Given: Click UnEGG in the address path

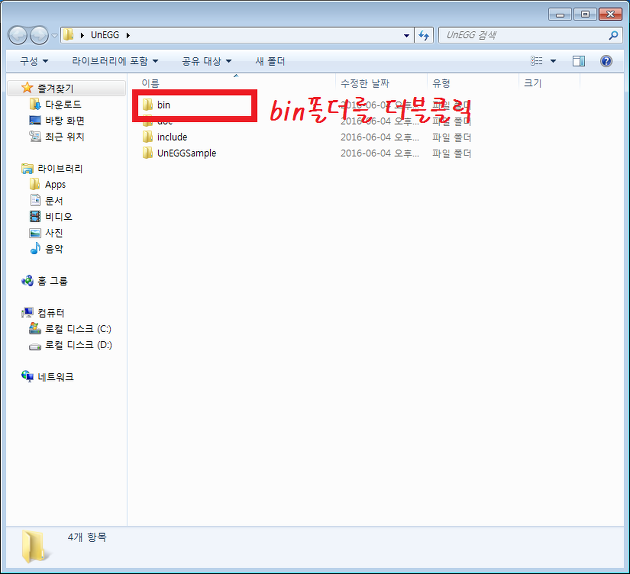Looking at the screenshot, I should (104, 35).
